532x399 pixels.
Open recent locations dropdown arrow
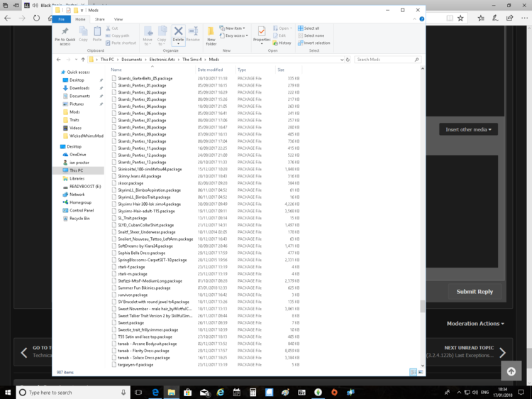click(76, 60)
